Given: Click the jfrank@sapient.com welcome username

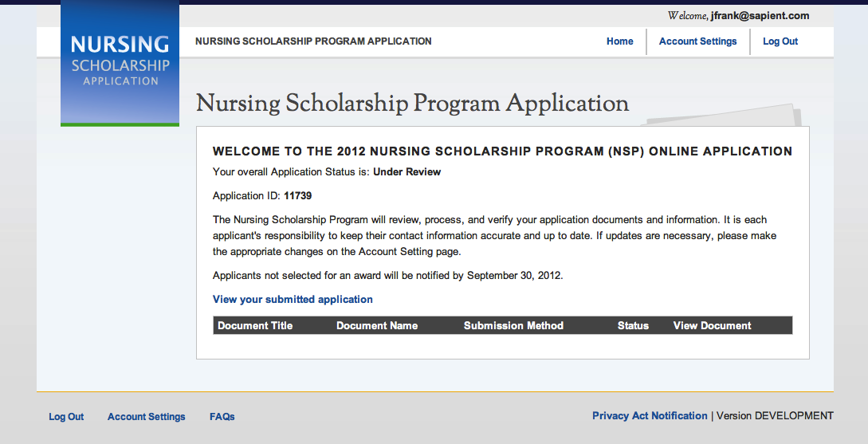Looking at the screenshot, I should click(760, 16).
